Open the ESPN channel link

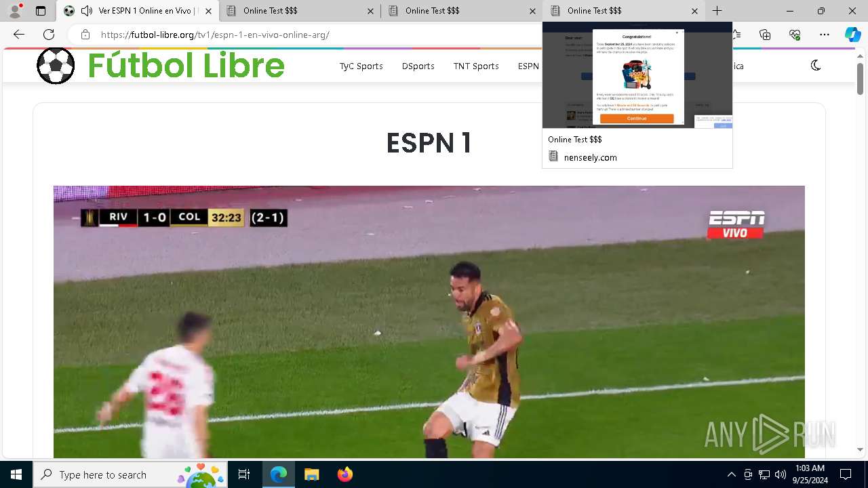(528, 66)
